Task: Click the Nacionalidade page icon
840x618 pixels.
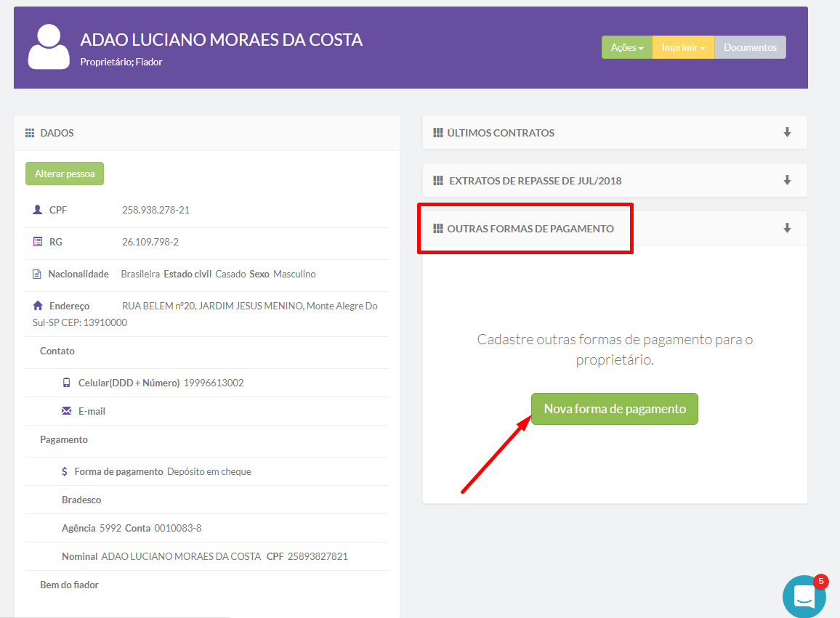Action: [37, 275]
